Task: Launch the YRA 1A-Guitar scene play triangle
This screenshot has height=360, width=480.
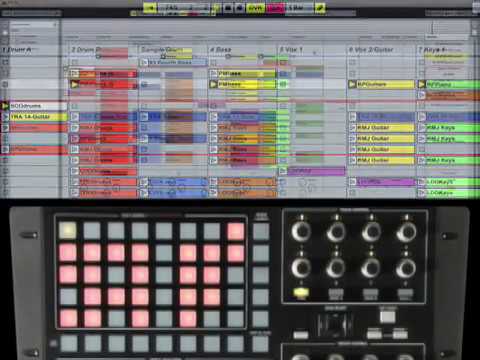Action: pos(5,117)
